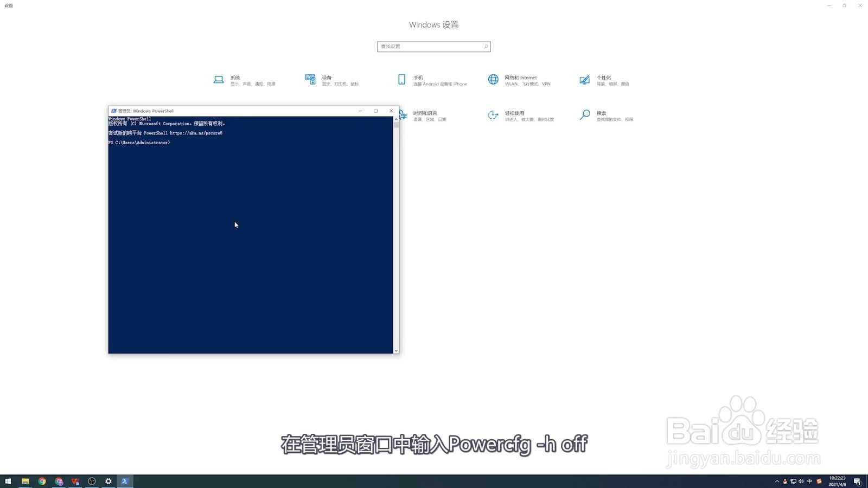Screen dimensions: 868x488
Task: Click the PowerShell vertical scrollbar thumb
Action: (x=396, y=125)
